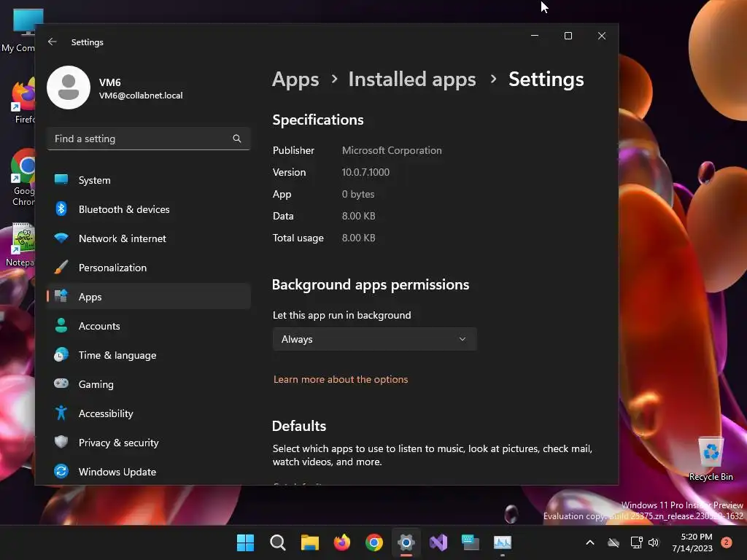Viewport: 747px width, 560px height.
Task: Click the Installed apps breadcrumb
Action: point(412,79)
